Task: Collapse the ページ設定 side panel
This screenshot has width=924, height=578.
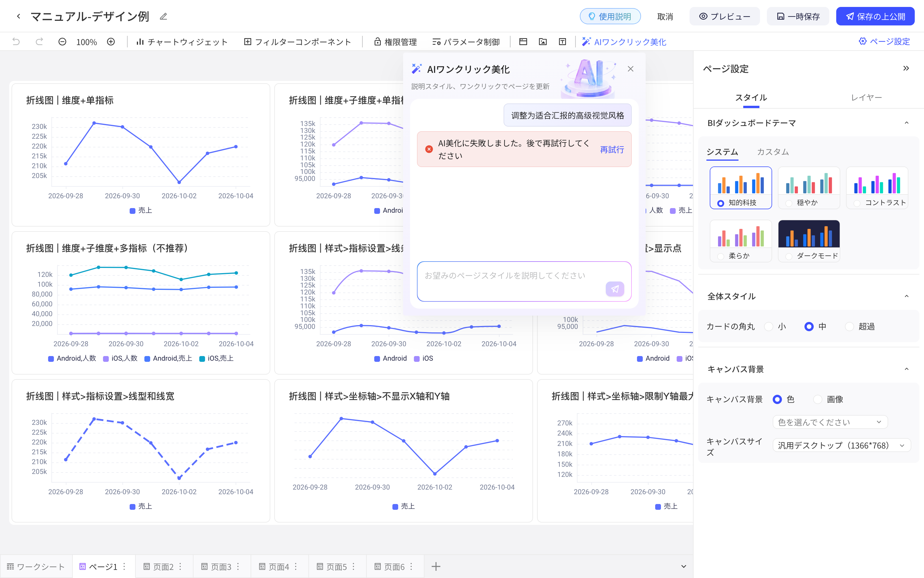Action: pyautogui.click(x=906, y=68)
